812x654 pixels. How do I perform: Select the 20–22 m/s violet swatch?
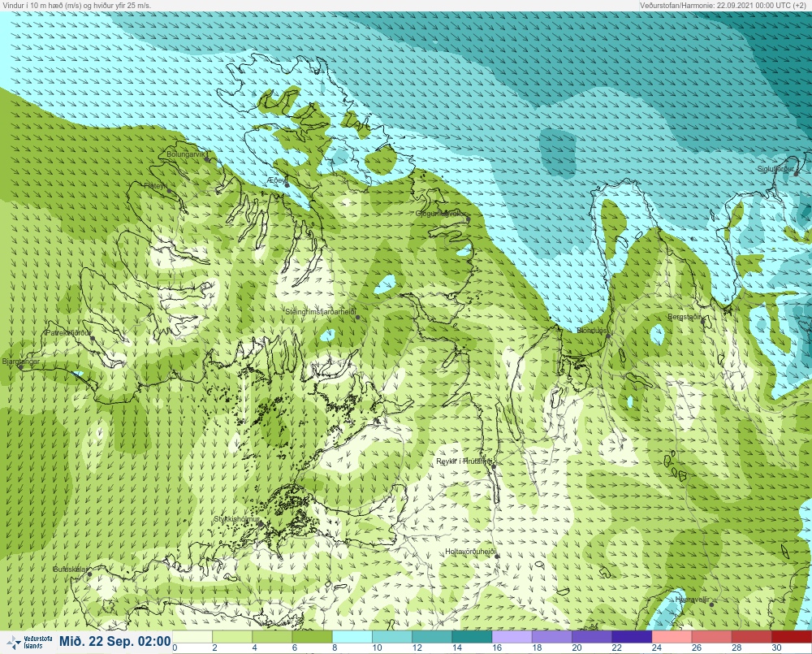(x=591, y=637)
